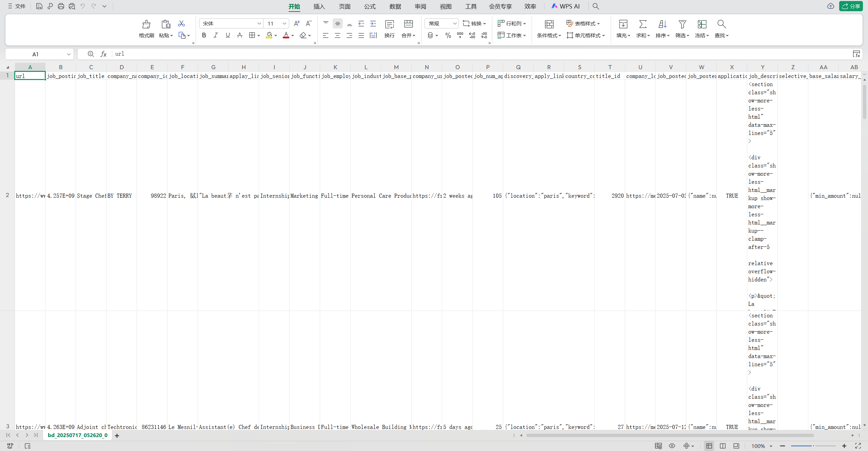Click the AutoSum (求和) sigma icon

pos(643,24)
